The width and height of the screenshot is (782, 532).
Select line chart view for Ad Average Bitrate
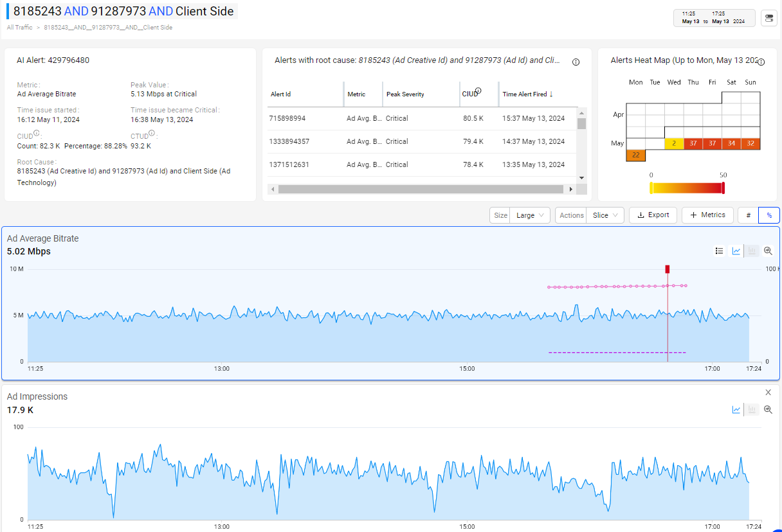click(x=736, y=251)
